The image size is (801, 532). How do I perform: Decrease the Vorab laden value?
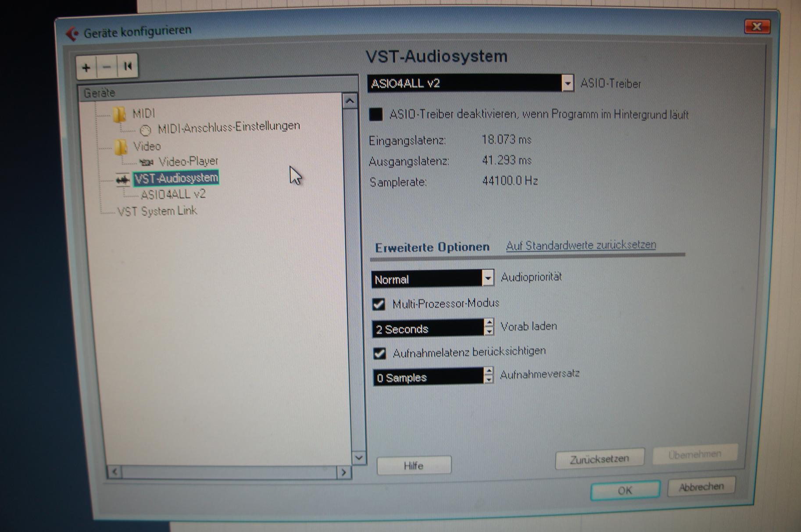coord(489,332)
